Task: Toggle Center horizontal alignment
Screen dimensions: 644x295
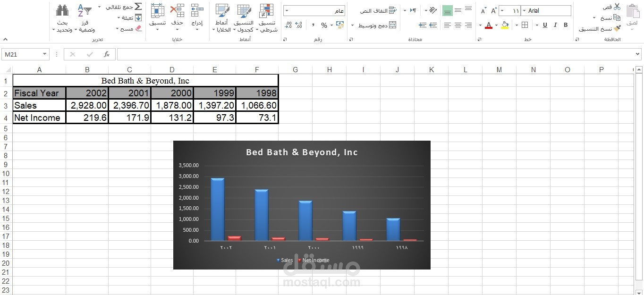Action: point(458,25)
